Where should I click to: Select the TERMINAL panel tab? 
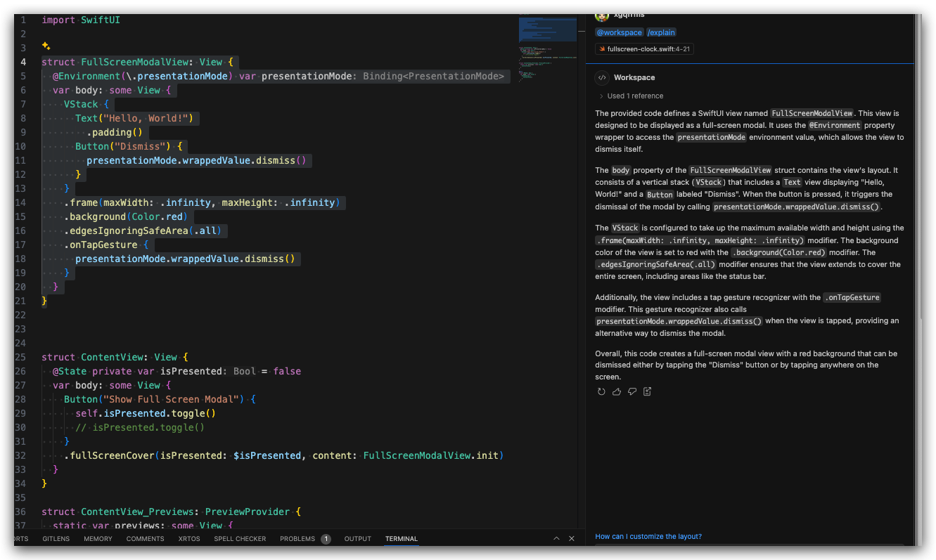coord(402,539)
